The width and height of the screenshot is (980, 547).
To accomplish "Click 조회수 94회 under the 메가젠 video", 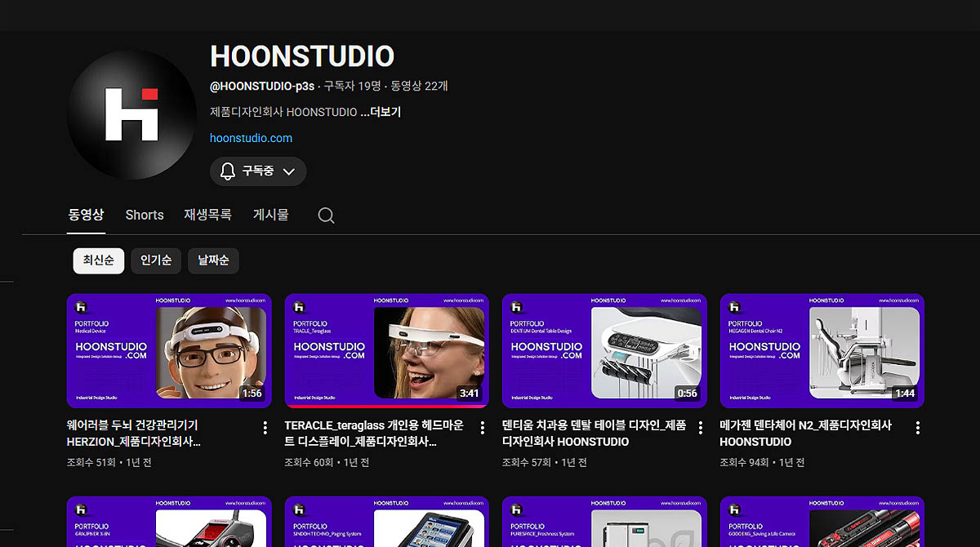I will pos(744,463).
